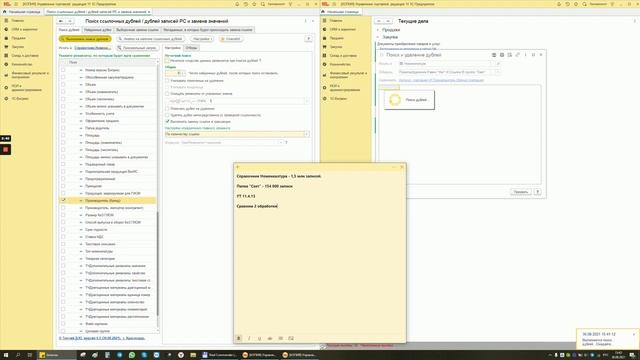Click link icon in Поиск и удаление дублей dialog
Viewport: 640px width, 360px height.
click(x=518, y=55)
